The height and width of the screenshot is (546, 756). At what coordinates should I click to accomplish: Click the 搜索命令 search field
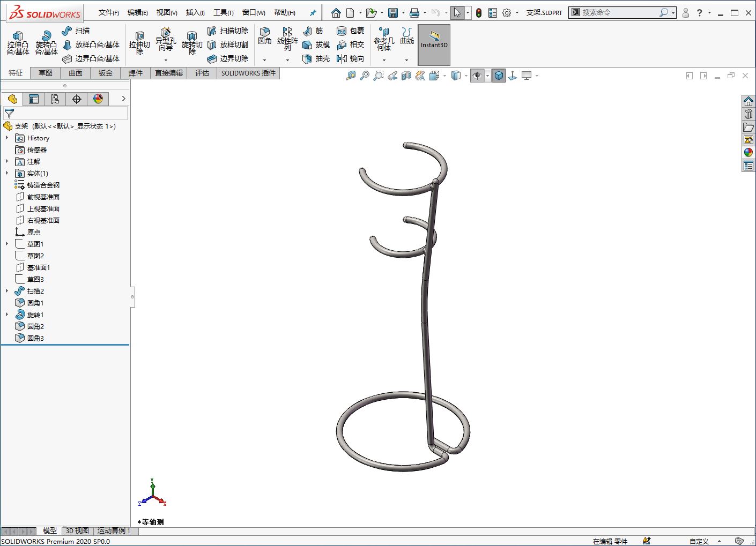pos(618,12)
